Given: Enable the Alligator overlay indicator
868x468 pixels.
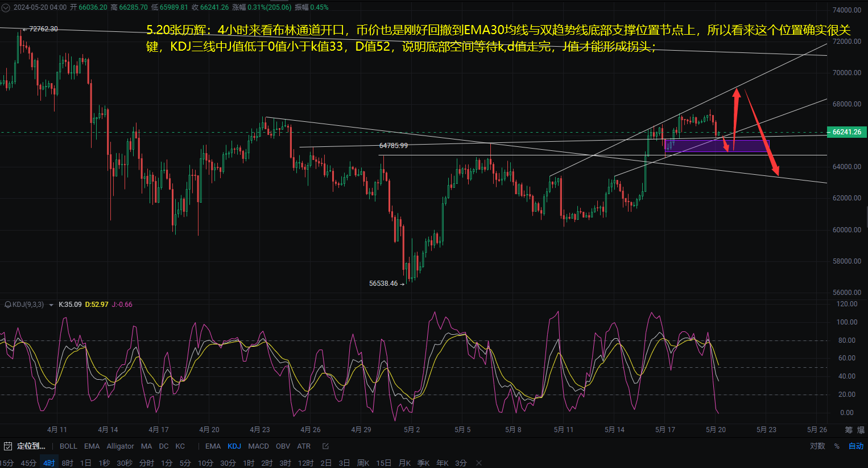Looking at the screenshot, I should pos(121,446).
